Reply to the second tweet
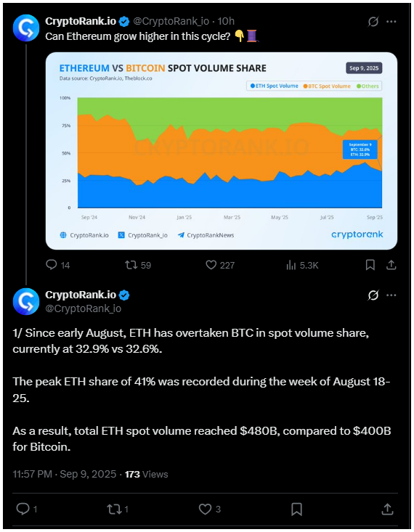Viewport: 414px width, 532px height. pyautogui.click(x=23, y=509)
